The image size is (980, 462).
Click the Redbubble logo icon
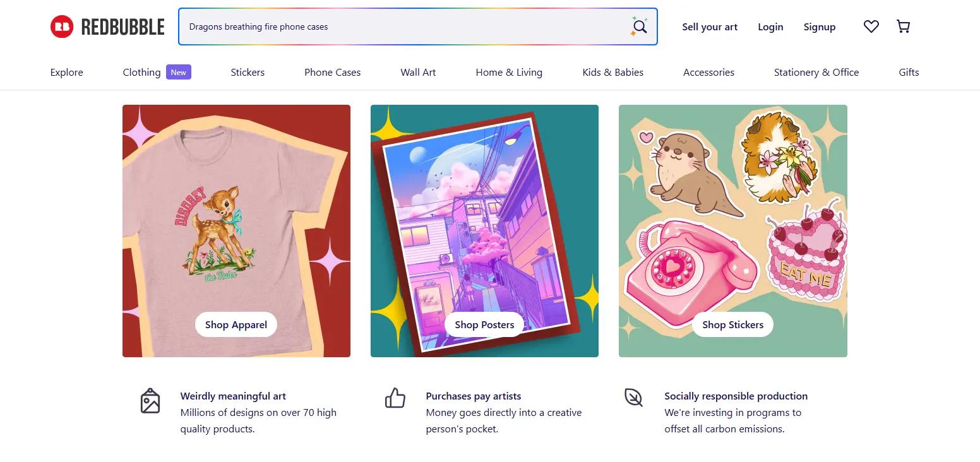click(x=62, y=27)
